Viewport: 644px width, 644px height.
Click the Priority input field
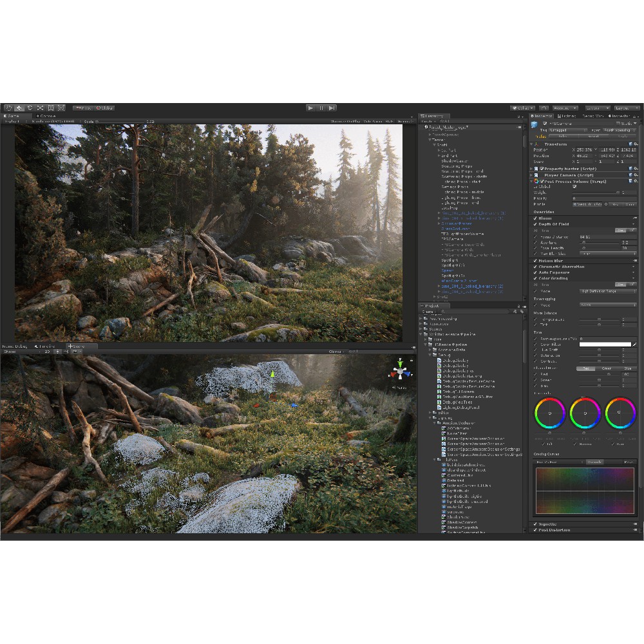point(604,198)
